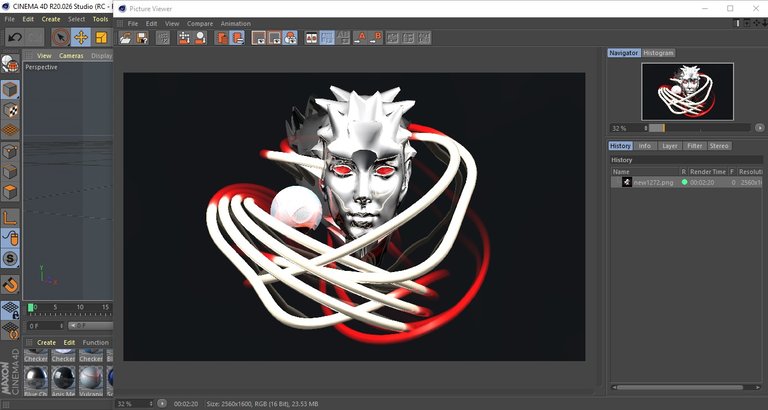Toggle the Enable Snap magnet icon
The width and height of the screenshot is (768, 410).
click(10, 284)
